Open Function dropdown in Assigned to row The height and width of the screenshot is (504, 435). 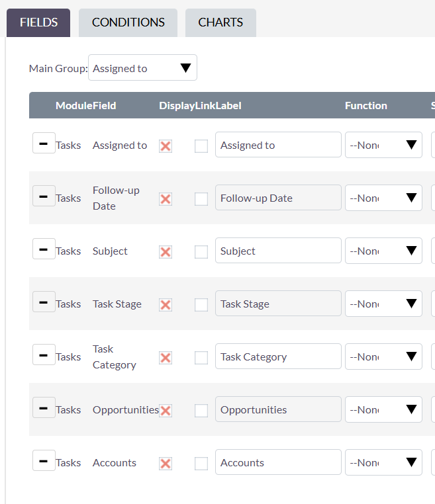(x=383, y=145)
